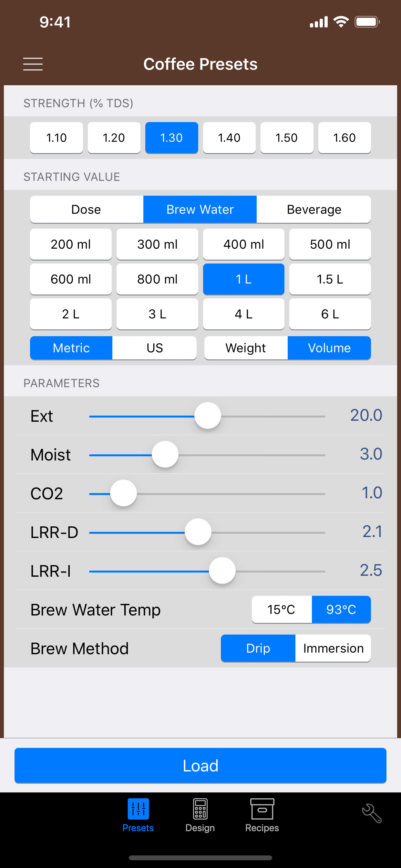Select the 1.40 strength preset
This screenshot has height=868, width=401.
point(229,138)
